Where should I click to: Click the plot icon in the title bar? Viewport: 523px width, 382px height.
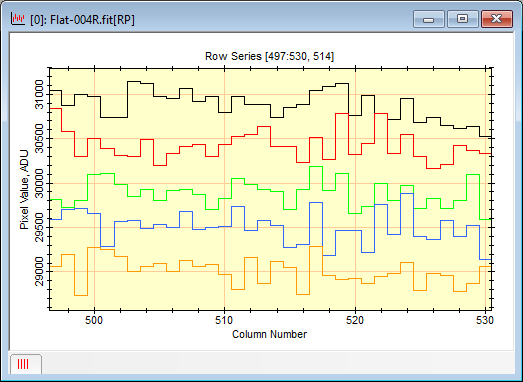(18, 19)
